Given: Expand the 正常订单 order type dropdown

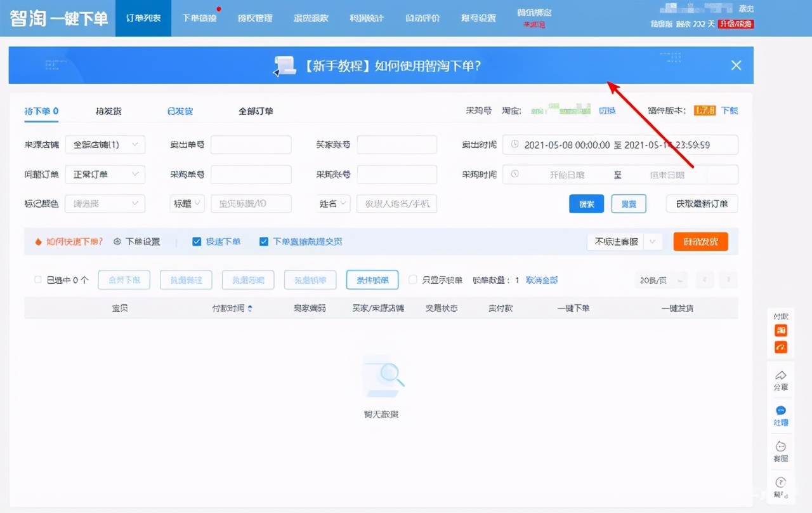Looking at the screenshot, I should tap(105, 174).
